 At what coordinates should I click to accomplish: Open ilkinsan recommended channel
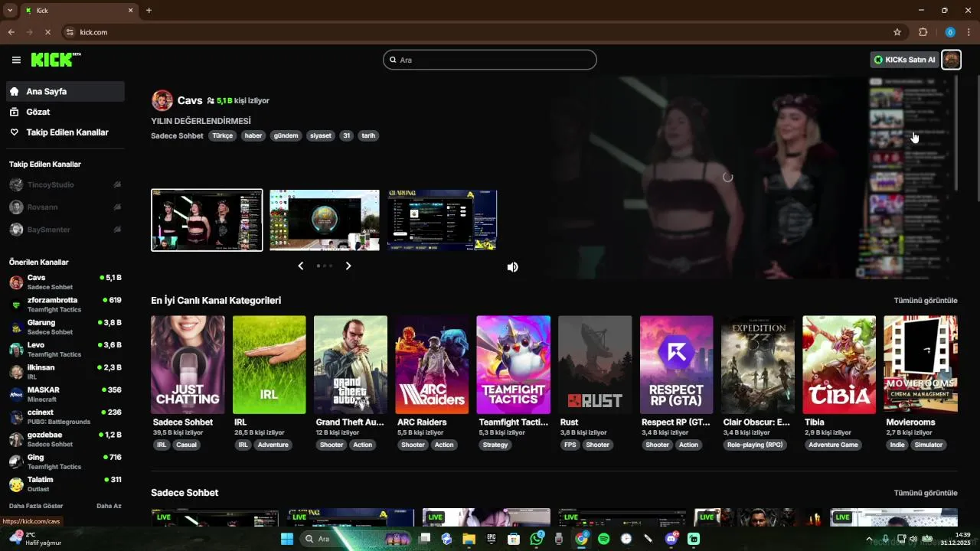point(65,372)
